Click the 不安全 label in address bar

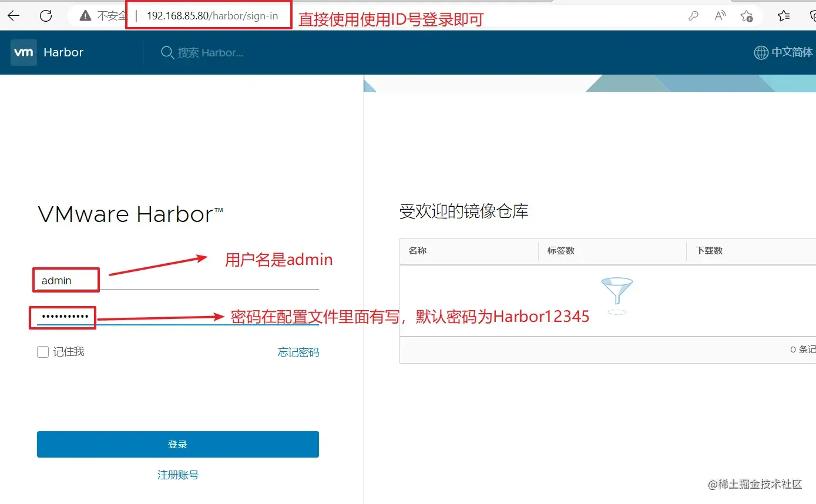click(x=112, y=16)
